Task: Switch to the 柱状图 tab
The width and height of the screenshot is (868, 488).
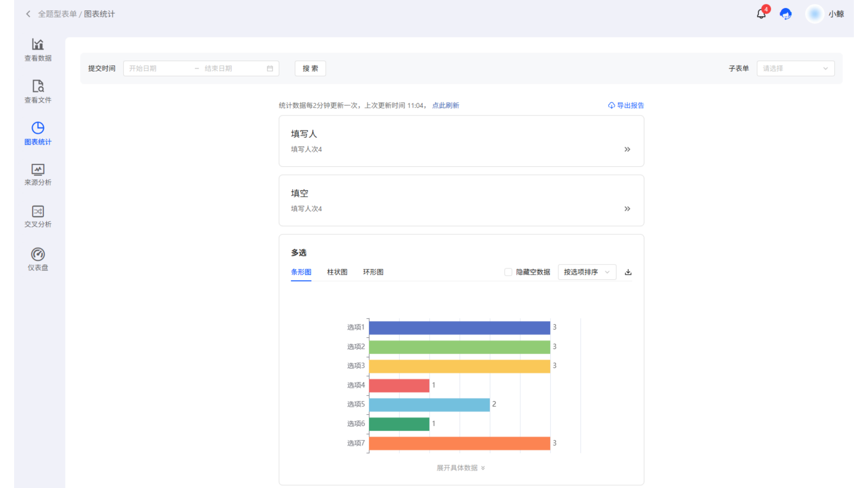Action: (336, 272)
